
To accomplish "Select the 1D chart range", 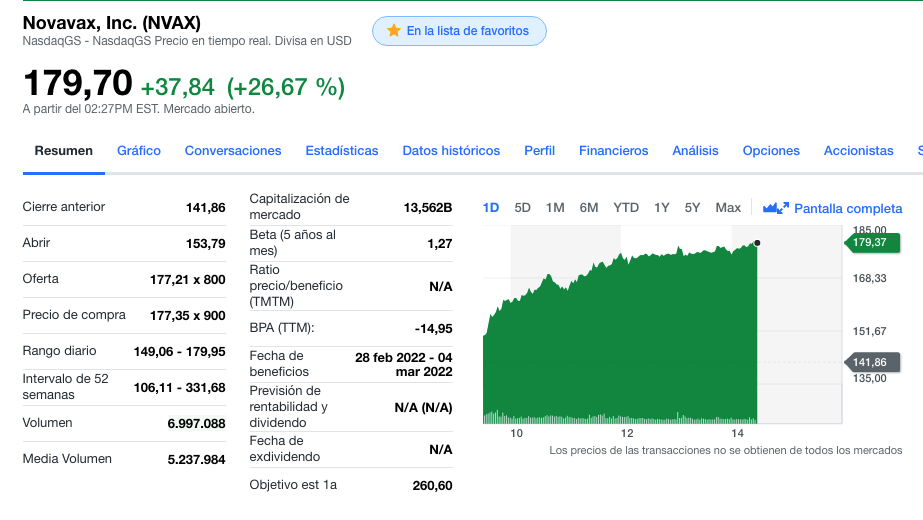I will (x=491, y=208).
